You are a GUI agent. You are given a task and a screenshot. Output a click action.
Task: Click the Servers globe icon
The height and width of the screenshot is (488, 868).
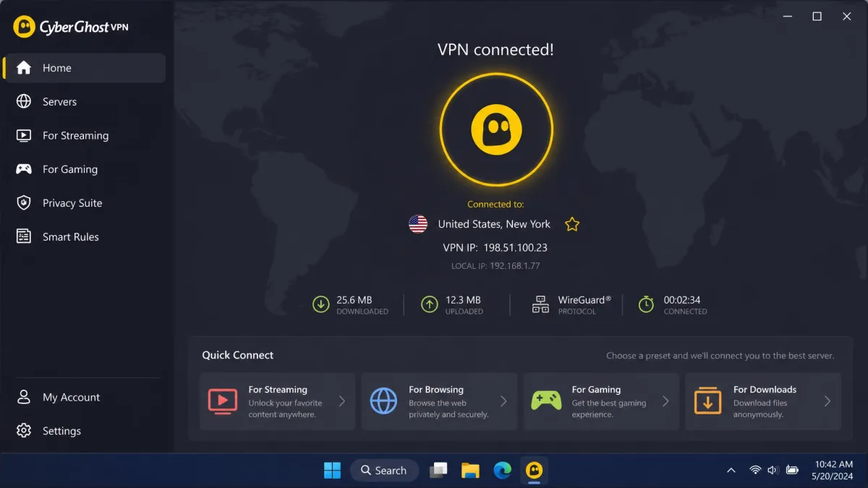click(x=24, y=102)
